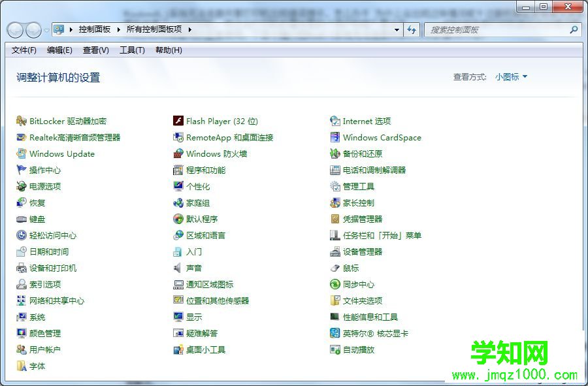Open the recent pages dropdown beside navigation buttons

46,30
